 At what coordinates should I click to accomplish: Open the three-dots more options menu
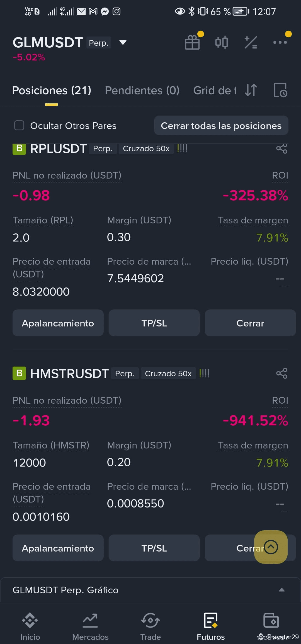280,42
